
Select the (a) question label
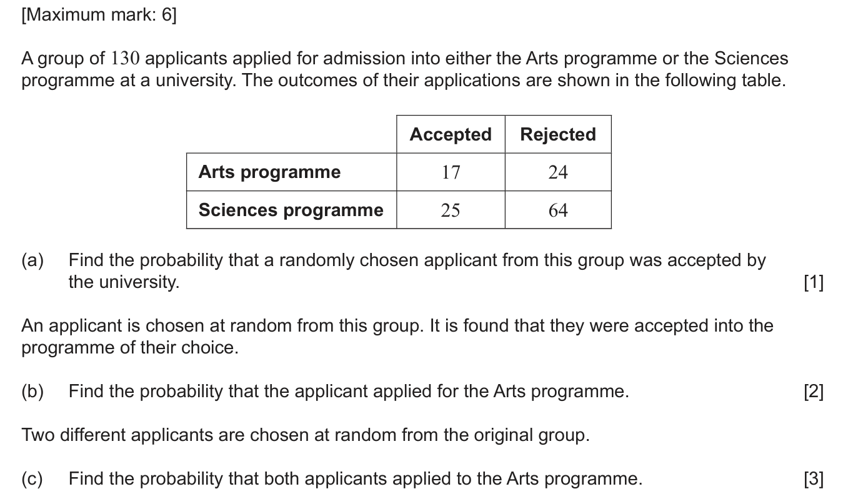pos(32,260)
